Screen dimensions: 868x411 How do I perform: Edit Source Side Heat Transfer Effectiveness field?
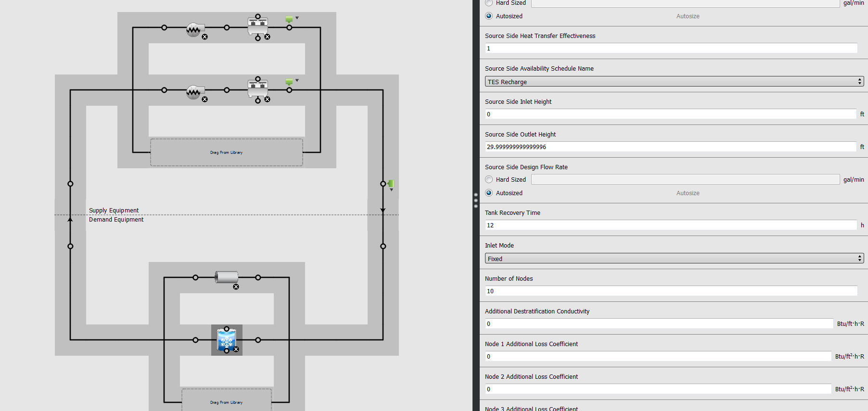pos(671,48)
